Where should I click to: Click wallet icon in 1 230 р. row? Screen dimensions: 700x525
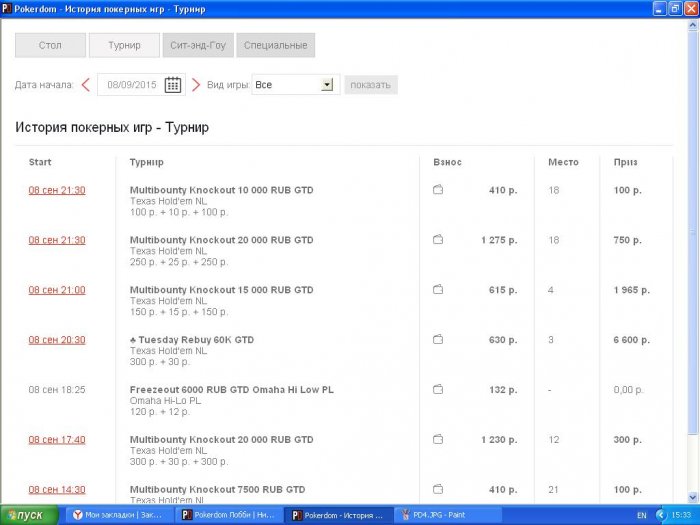coord(438,440)
